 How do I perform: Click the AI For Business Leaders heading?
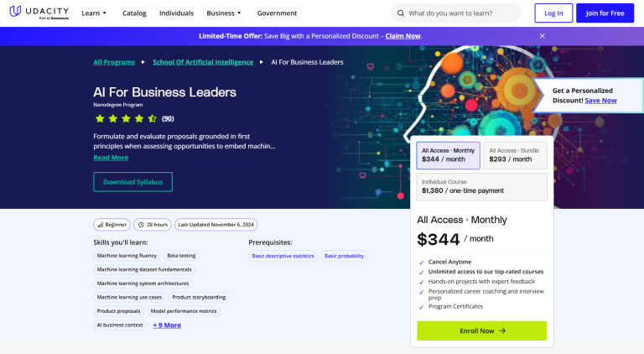coord(164,92)
